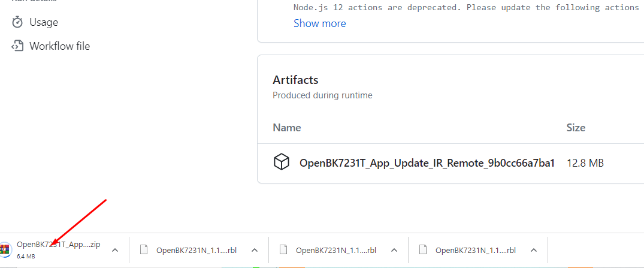
Task: Open third OpenBK7231N rbl download
Action: point(476,250)
